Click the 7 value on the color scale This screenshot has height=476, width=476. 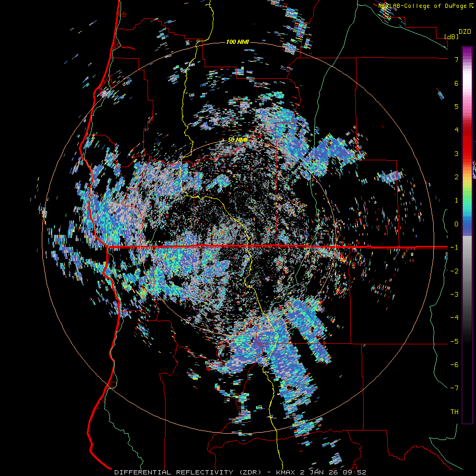[x=456, y=59]
